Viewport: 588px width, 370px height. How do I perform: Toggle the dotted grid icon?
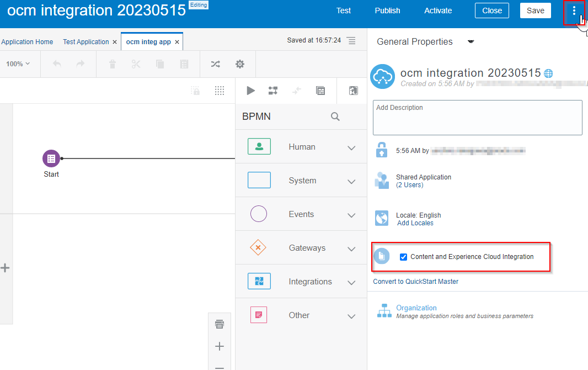tap(220, 91)
